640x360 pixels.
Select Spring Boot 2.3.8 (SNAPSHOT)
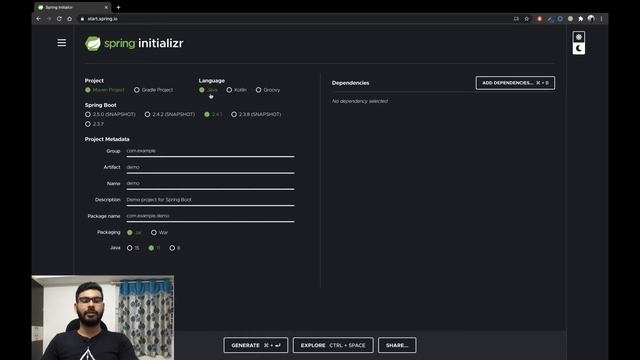[x=256, y=114]
